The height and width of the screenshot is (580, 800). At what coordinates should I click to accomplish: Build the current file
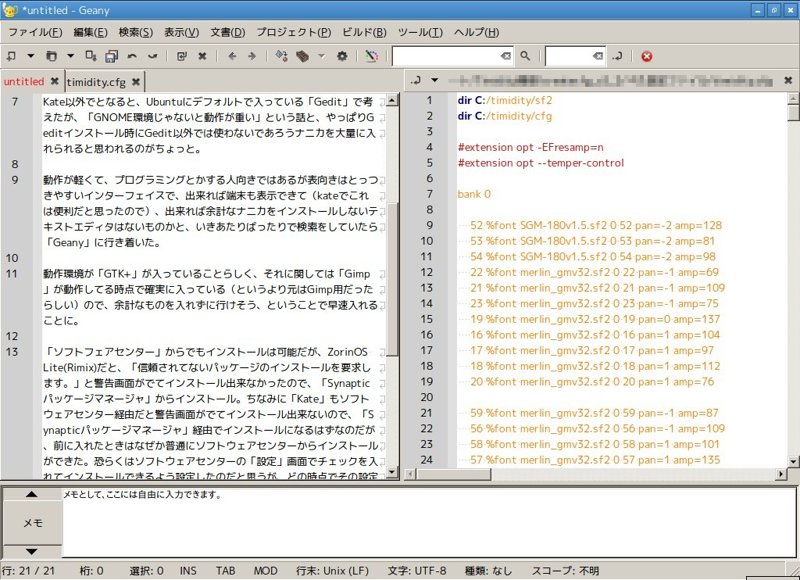(x=303, y=56)
